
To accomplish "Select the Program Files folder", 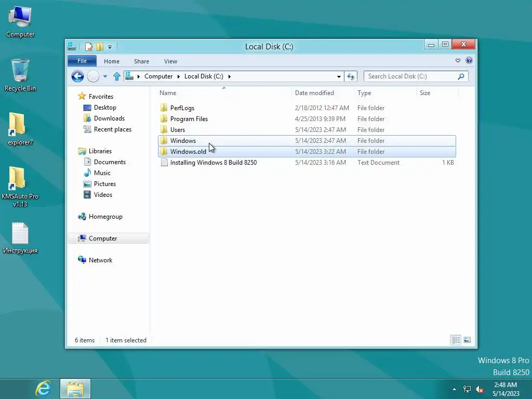I will pos(307,119).
